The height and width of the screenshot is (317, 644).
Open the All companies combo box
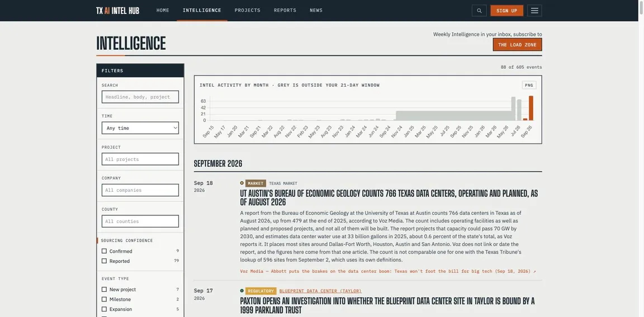140,190
